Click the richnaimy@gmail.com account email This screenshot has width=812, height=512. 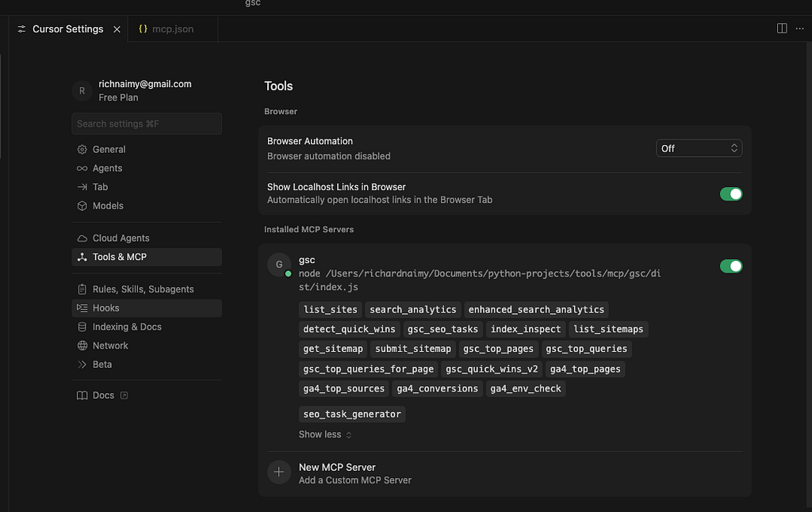(145, 84)
